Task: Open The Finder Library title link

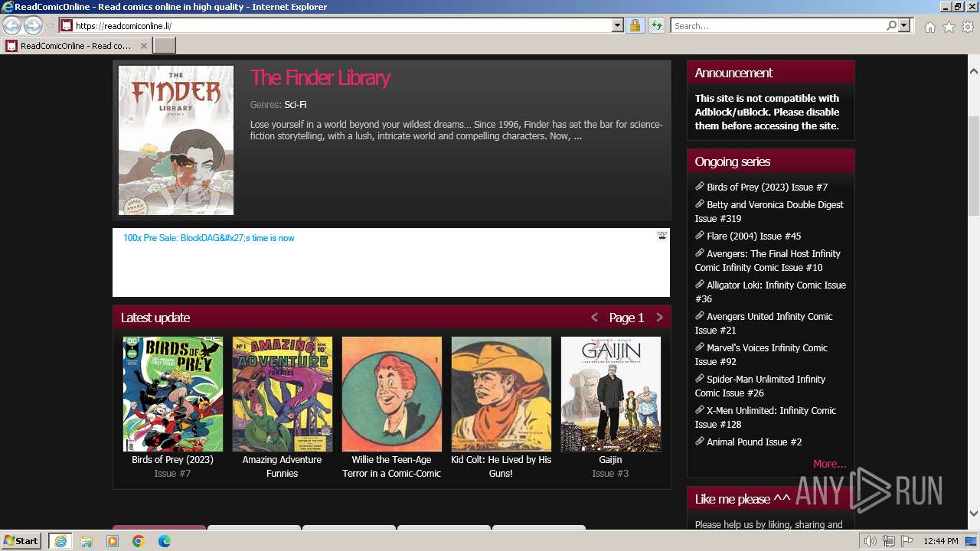Action: point(320,77)
